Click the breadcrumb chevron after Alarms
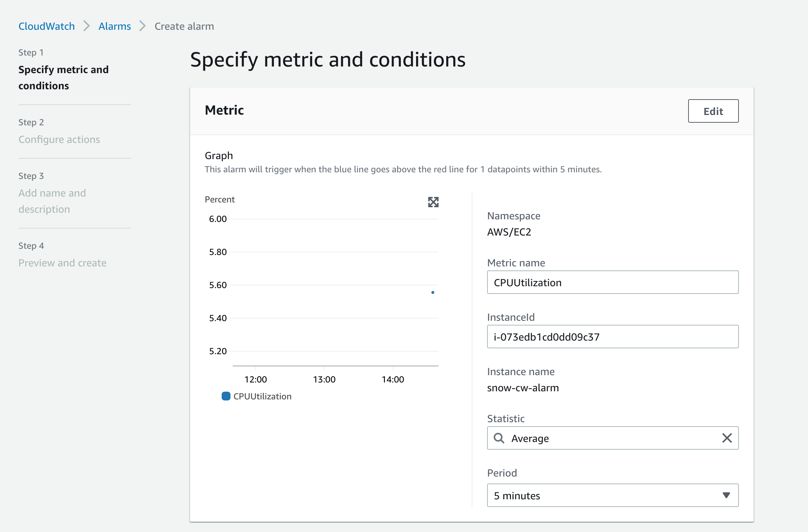Viewport: 808px width, 532px height. pyautogui.click(x=142, y=26)
